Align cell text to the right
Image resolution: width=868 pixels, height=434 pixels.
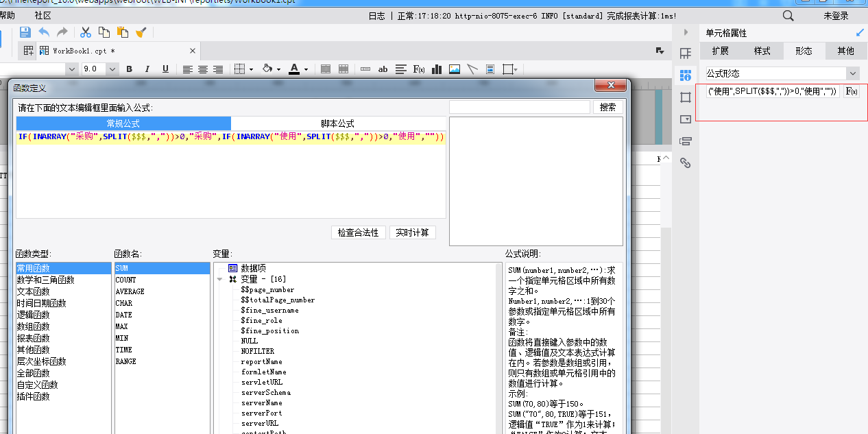pos(218,69)
